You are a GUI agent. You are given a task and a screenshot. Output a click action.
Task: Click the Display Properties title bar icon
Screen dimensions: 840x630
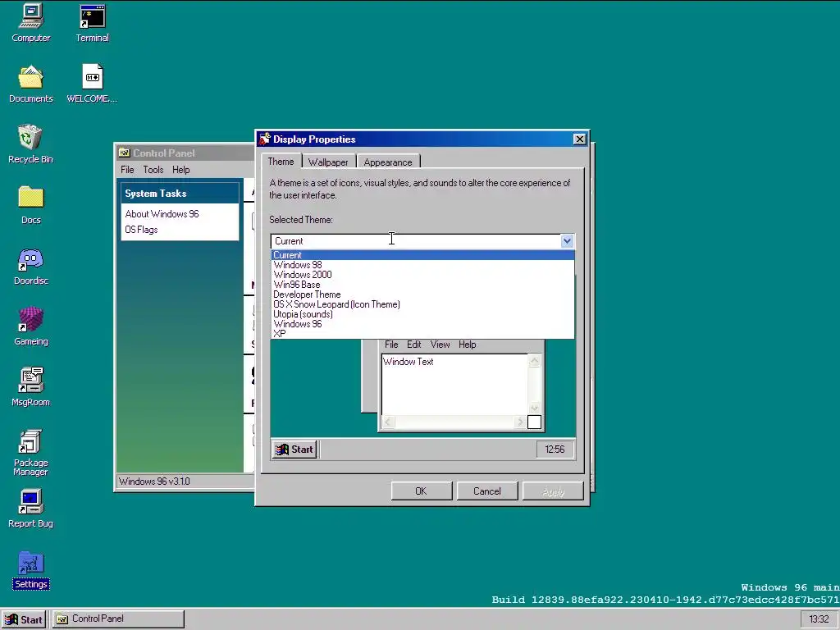point(265,139)
